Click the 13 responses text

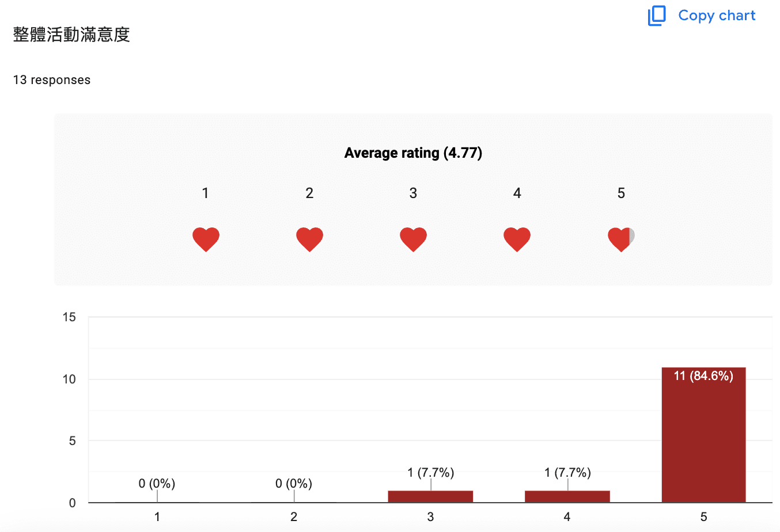[x=52, y=80]
